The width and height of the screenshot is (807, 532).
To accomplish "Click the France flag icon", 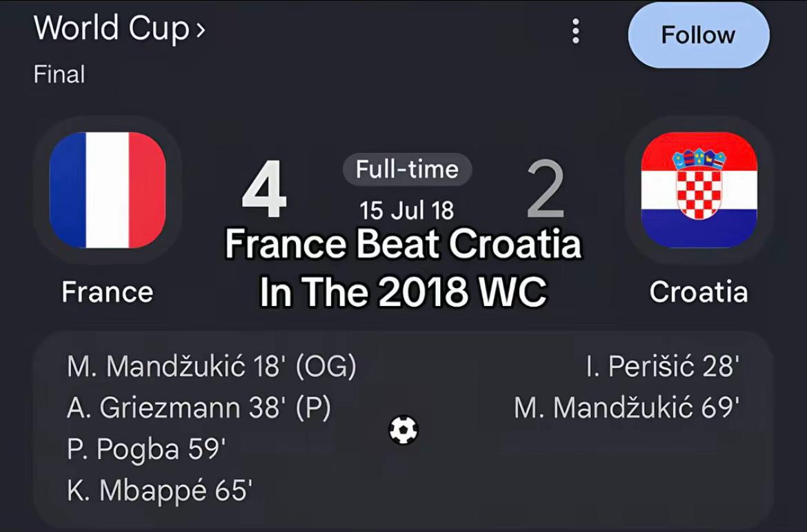I will tap(108, 190).
